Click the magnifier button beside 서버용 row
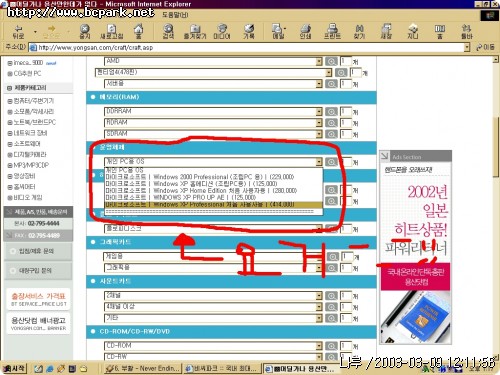Image resolution: width=500 pixels, height=375 pixels. tap(331, 84)
